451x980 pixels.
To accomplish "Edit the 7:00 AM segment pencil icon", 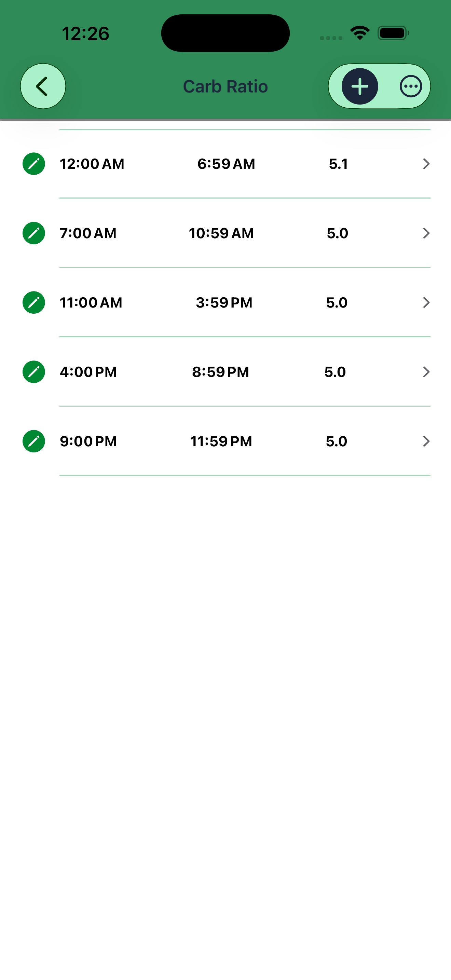I will coord(34,233).
